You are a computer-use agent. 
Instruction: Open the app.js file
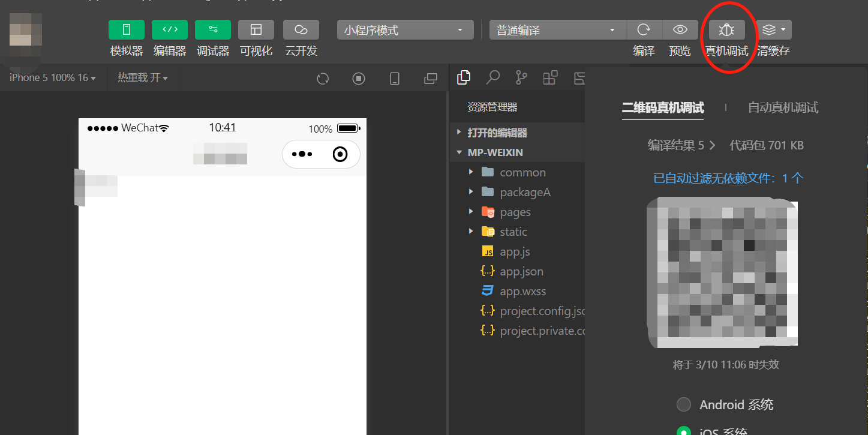[517, 251]
